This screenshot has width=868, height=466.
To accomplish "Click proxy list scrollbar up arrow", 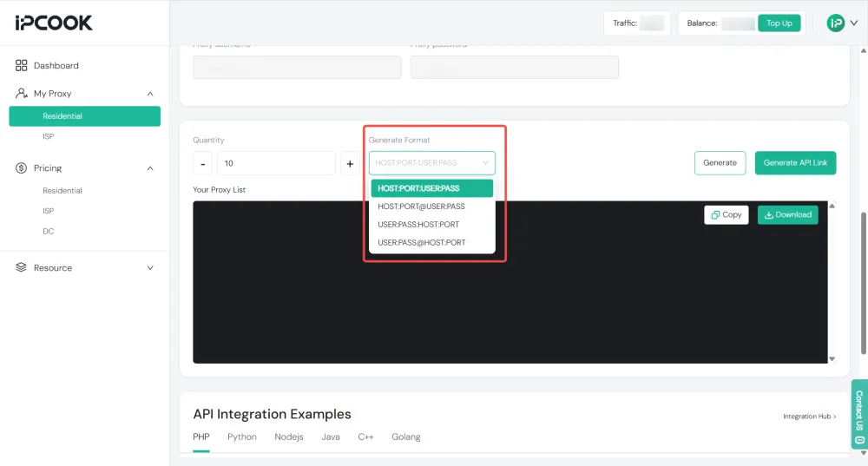I will tap(832, 206).
